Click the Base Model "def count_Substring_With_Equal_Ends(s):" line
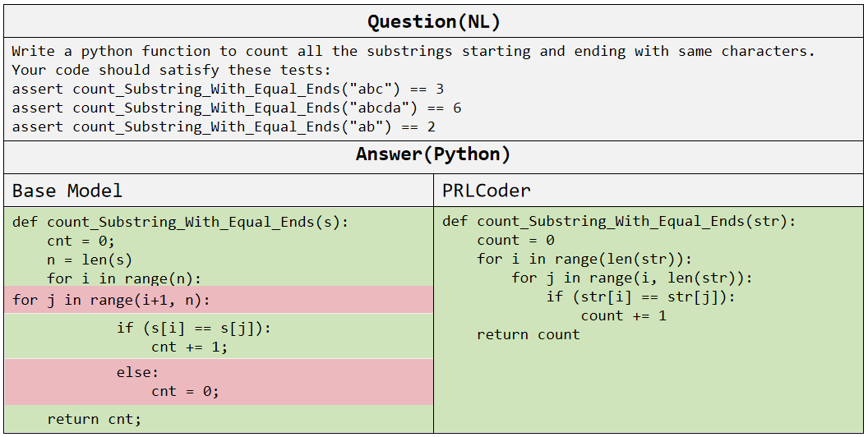The width and height of the screenshot is (868, 437). tap(180, 222)
